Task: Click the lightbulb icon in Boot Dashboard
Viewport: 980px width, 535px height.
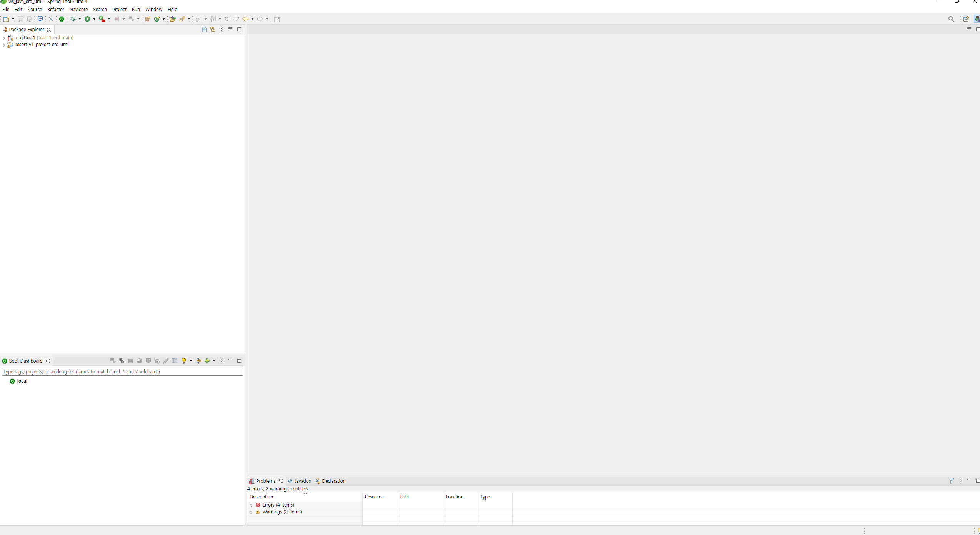Action: (x=184, y=361)
